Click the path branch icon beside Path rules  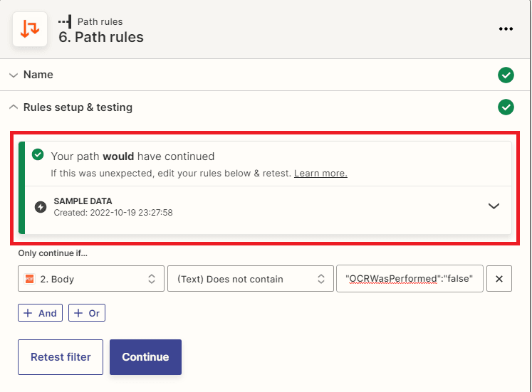(x=65, y=21)
